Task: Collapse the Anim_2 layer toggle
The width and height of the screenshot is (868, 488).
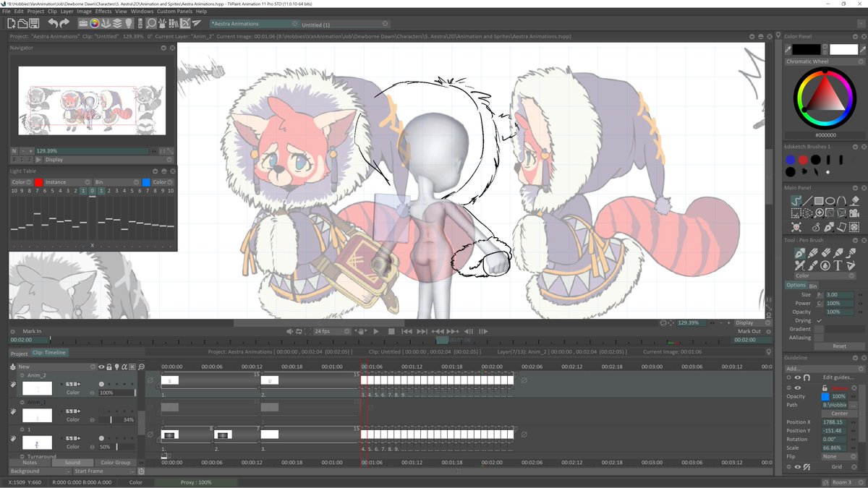Action: click(x=22, y=375)
